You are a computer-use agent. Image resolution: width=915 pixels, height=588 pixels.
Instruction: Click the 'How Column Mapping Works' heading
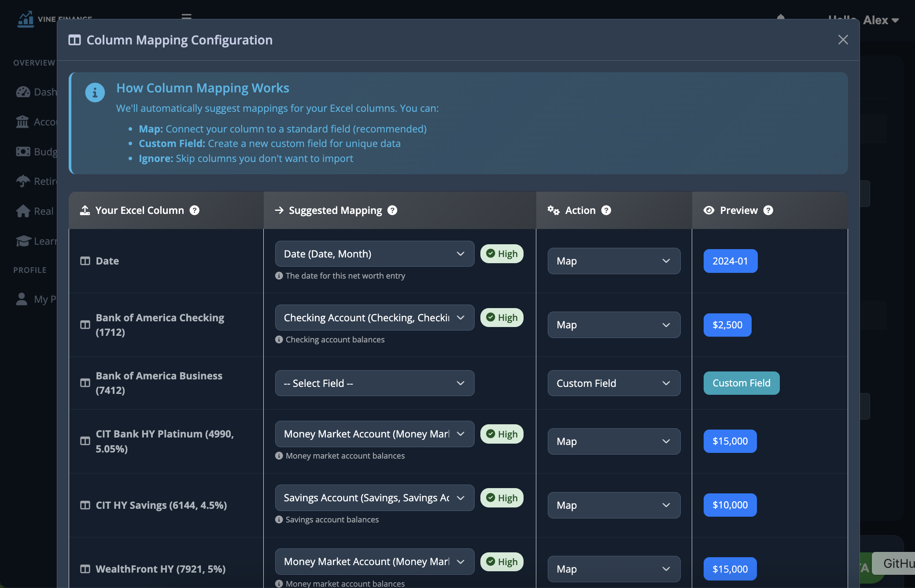[203, 88]
